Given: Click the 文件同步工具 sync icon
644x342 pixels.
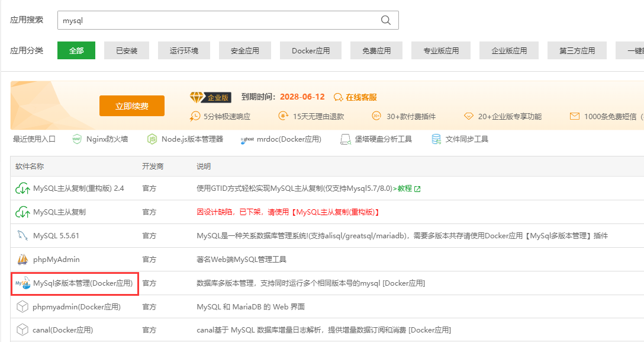Looking at the screenshot, I should point(436,139).
